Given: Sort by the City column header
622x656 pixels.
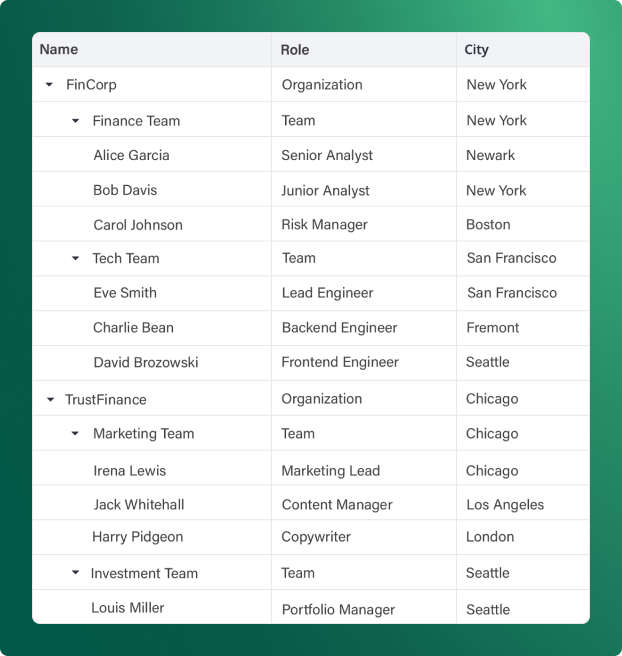Looking at the screenshot, I should pyautogui.click(x=476, y=50).
